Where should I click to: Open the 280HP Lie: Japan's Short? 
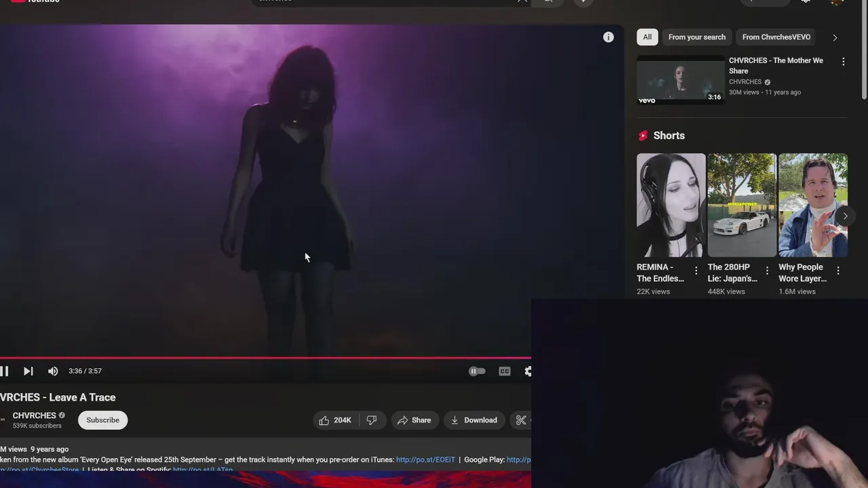742,205
